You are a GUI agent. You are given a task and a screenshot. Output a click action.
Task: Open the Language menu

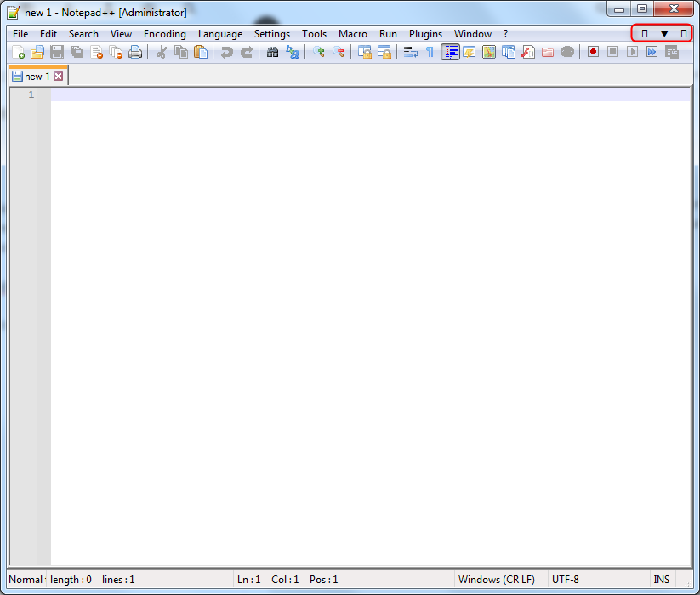point(220,34)
